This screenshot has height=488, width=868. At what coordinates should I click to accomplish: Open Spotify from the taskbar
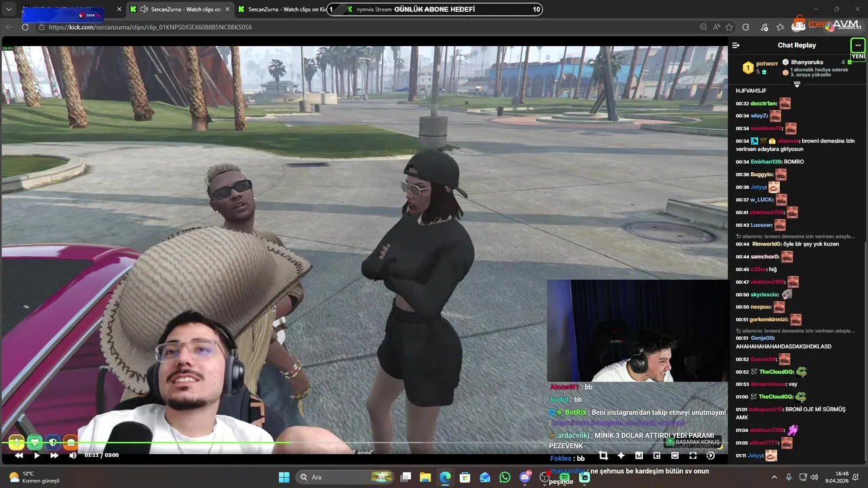point(564,477)
